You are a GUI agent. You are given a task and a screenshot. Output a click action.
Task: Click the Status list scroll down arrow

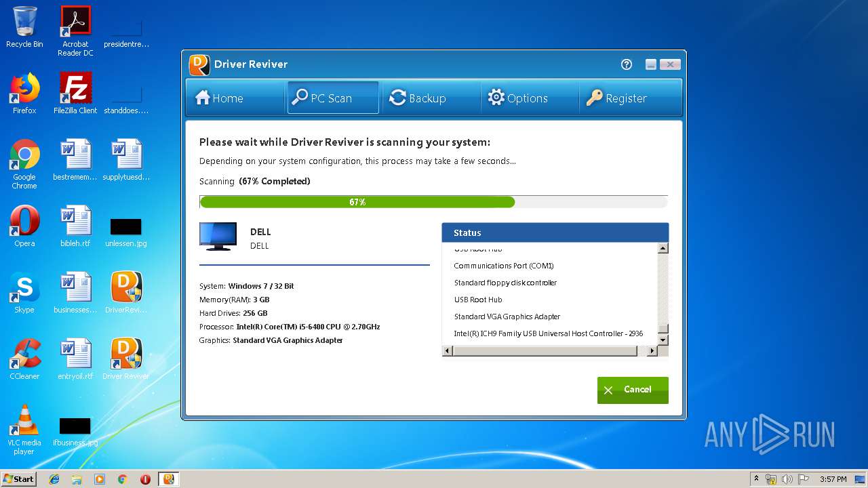(663, 340)
